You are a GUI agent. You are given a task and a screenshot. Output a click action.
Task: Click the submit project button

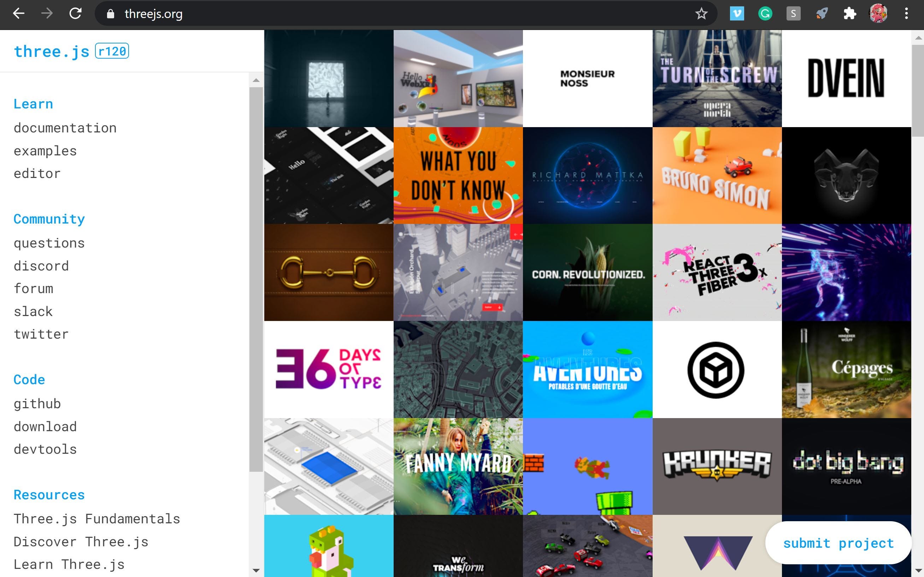[838, 543]
